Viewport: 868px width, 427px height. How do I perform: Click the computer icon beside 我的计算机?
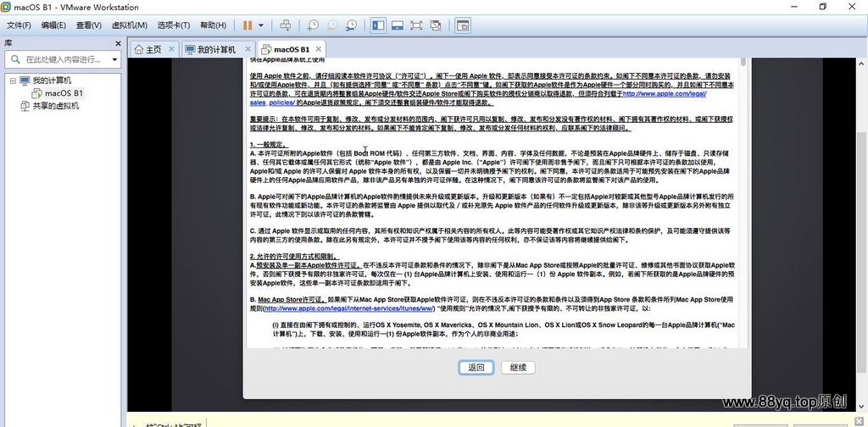point(25,80)
